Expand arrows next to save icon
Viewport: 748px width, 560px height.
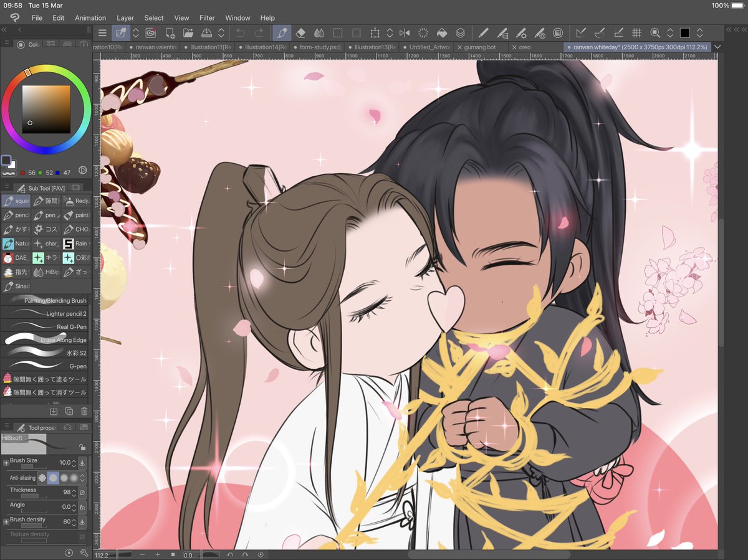pos(221,32)
